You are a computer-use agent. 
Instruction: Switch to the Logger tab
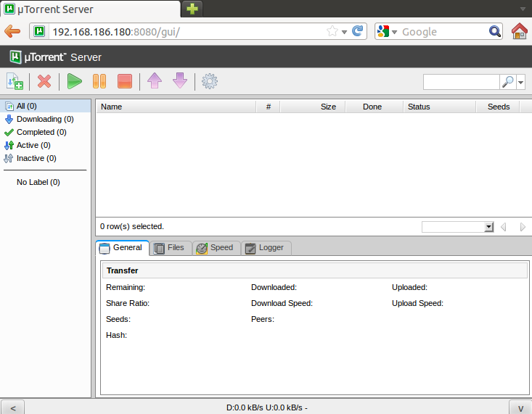(266, 248)
